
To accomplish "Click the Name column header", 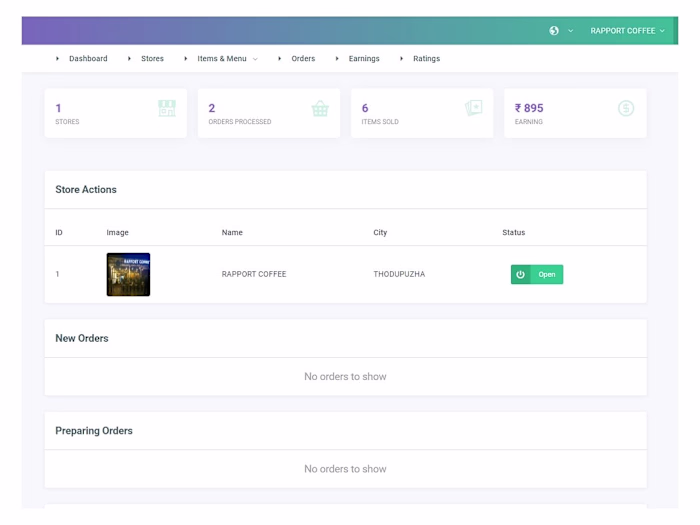I will [232, 233].
